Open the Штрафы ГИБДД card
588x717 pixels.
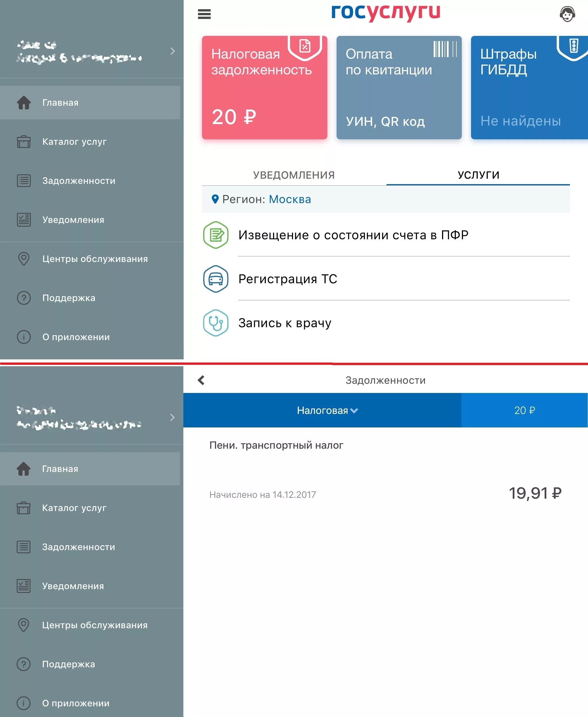pyautogui.click(x=529, y=87)
